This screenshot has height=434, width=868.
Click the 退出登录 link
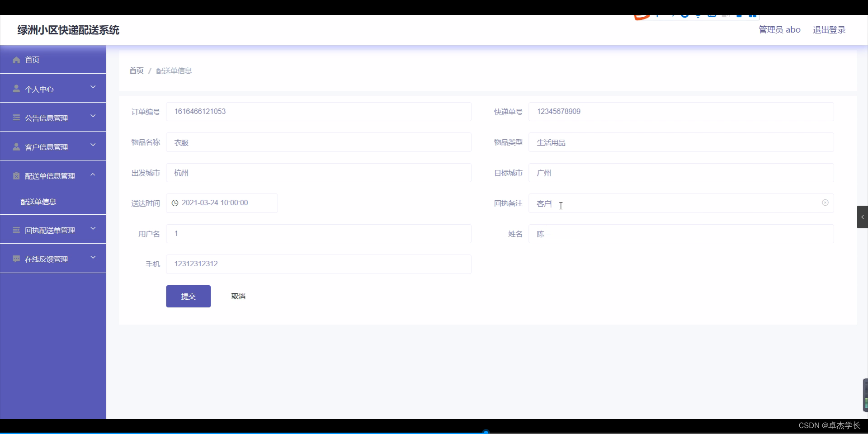click(x=829, y=29)
